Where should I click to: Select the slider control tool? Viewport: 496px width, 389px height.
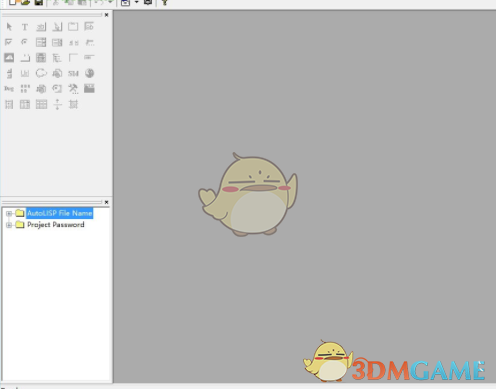click(x=90, y=42)
